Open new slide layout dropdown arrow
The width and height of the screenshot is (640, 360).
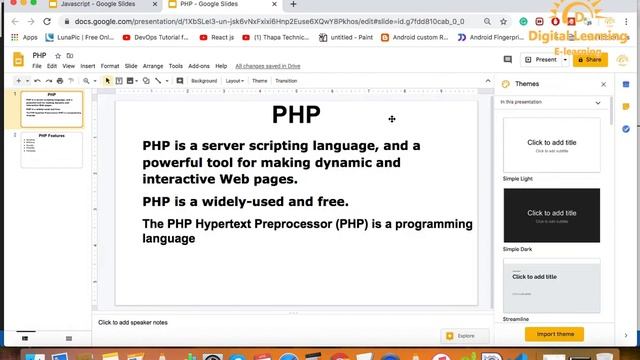coord(27,81)
